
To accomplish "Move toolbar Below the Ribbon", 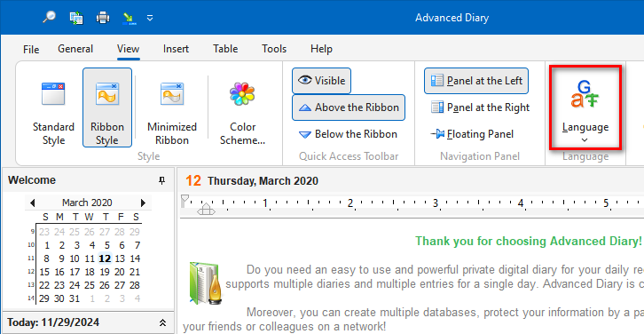I will [x=348, y=134].
